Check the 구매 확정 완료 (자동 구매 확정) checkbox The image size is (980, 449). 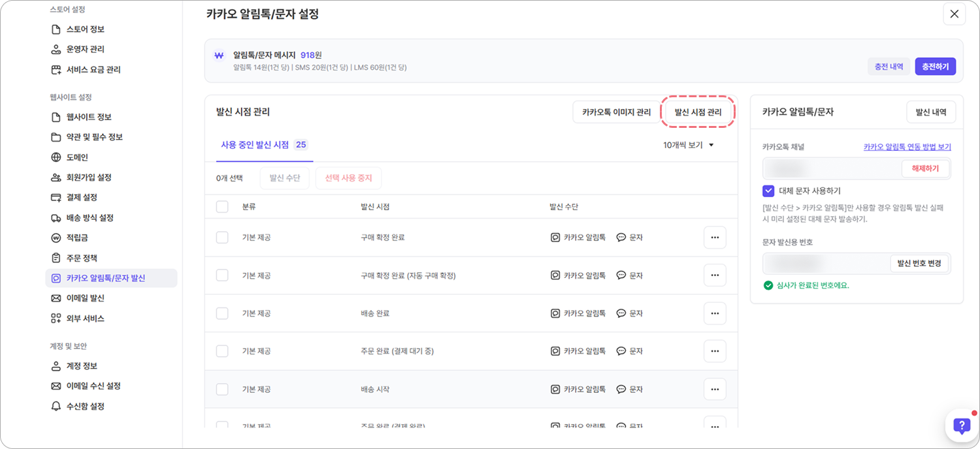pyautogui.click(x=222, y=275)
